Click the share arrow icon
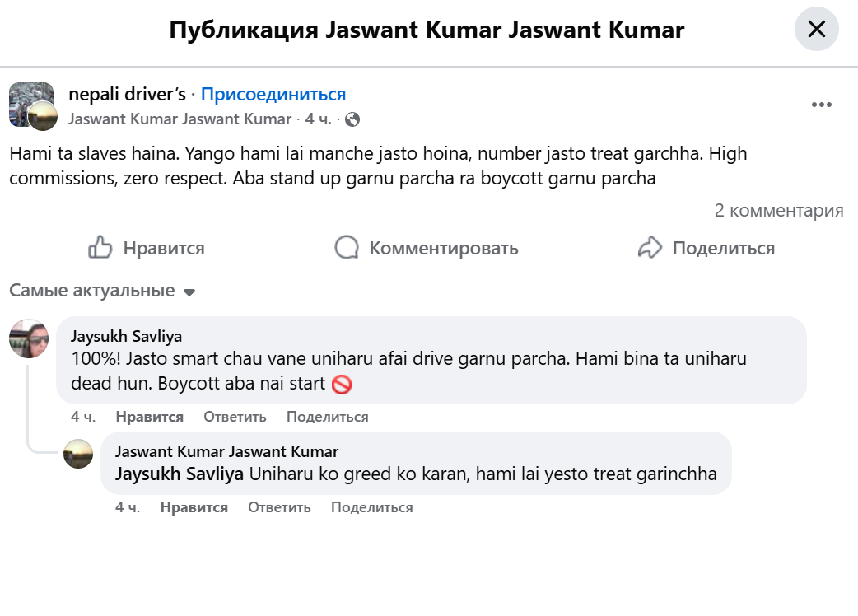The height and width of the screenshot is (616, 858). (x=650, y=248)
